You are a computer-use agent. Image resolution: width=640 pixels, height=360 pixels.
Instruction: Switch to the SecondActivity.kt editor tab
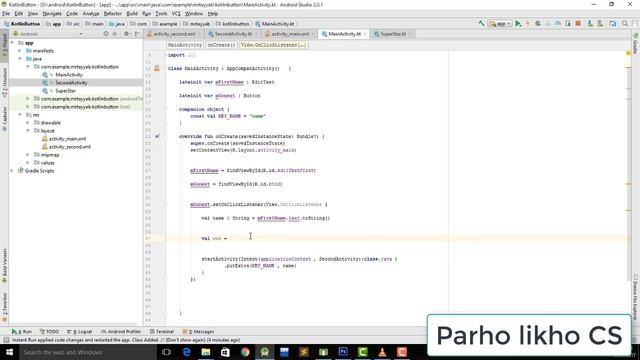[x=233, y=34]
